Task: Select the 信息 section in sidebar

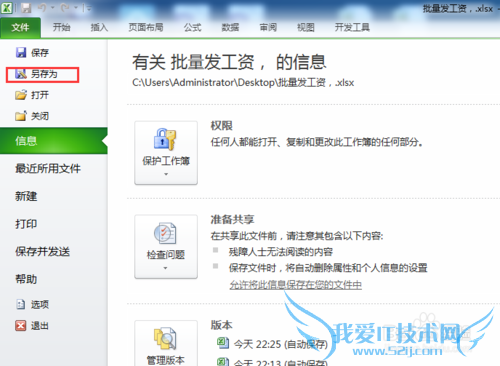Action: click(54, 141)
